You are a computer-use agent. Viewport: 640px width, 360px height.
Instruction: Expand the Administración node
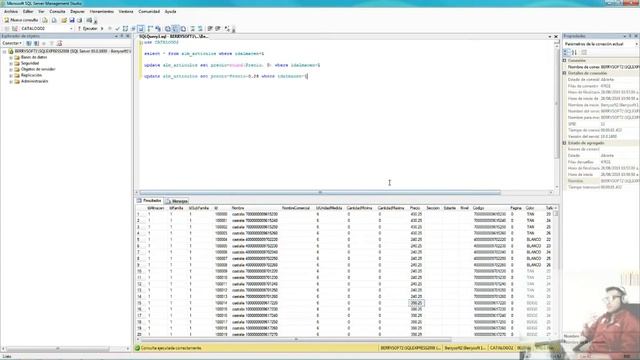(x=11, y=82)
